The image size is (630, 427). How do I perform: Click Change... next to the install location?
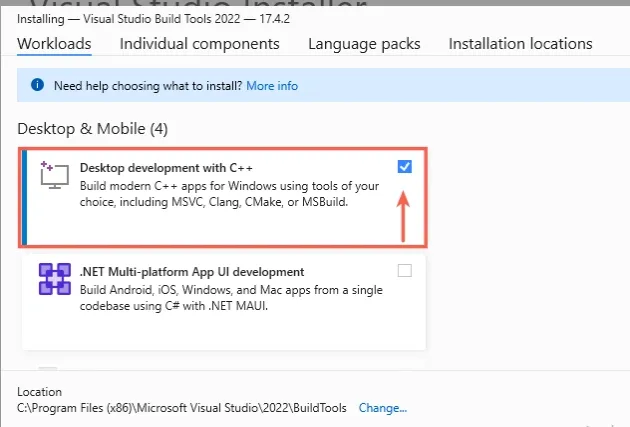click(x=383, y=408)
